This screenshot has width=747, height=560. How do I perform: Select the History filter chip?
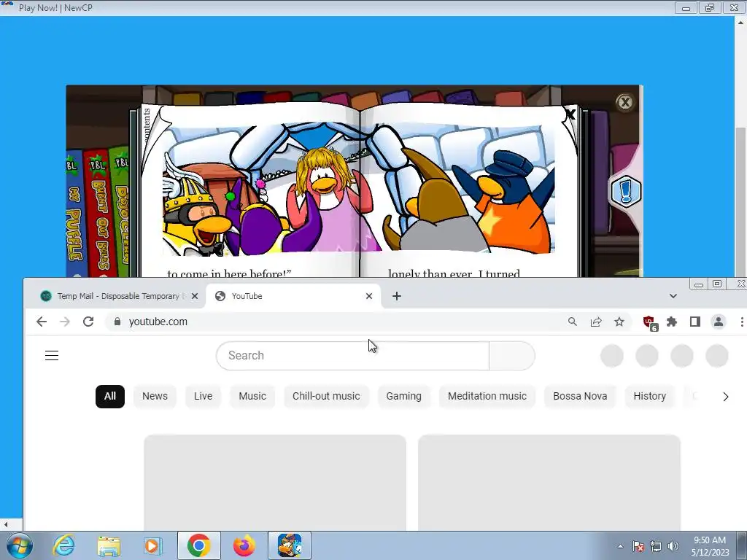pyautogui.click(x=650, y=396)
